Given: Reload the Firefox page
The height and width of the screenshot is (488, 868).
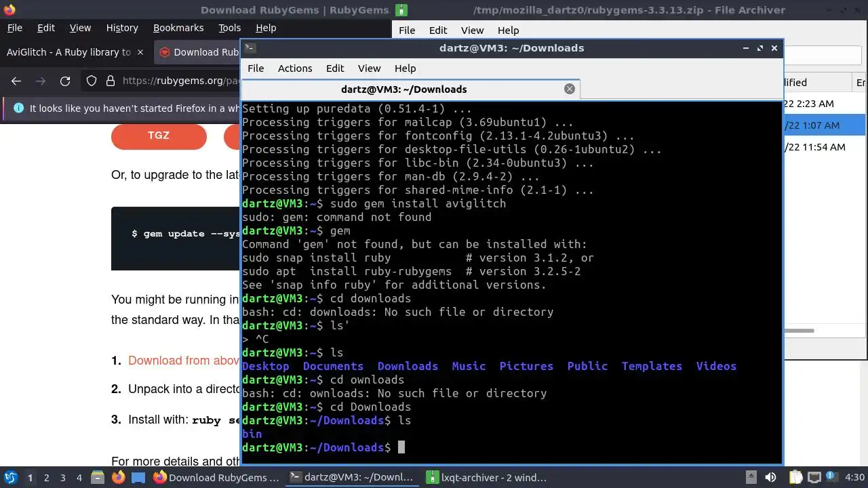Looking at the screenshot, I should 65,81.
